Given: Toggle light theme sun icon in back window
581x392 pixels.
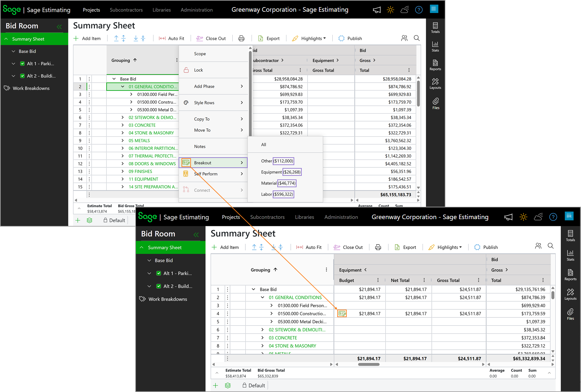Looking at the screenshot, I should pos(390,10).
